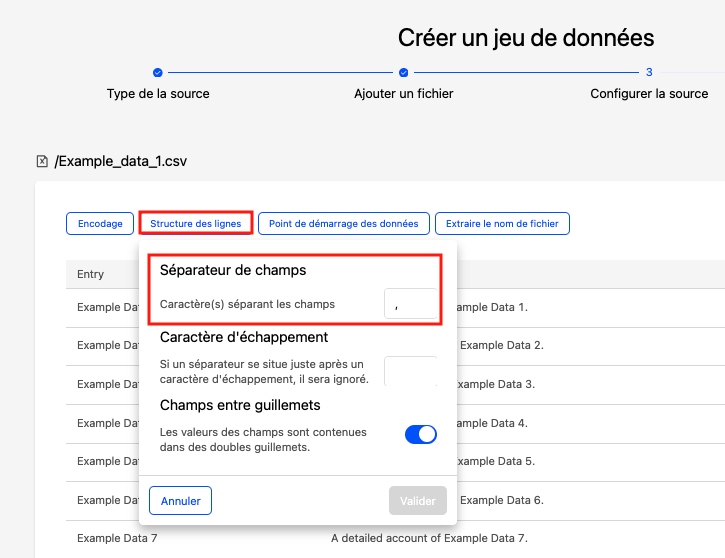The image size is (725, 558).
Task: Select the step 3 number marker
Action: pyautogui.click(x=649, y=72)
